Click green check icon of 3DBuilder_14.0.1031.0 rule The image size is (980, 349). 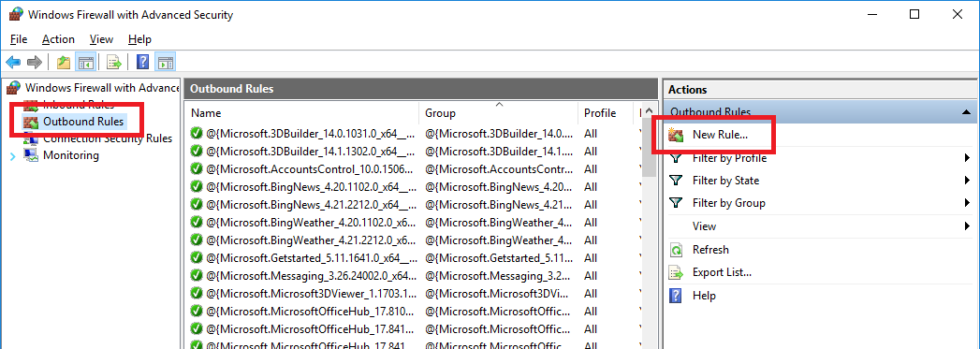click(x=197, y=133)
